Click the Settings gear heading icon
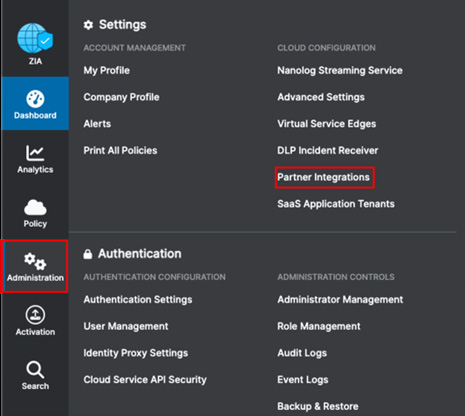This screenshot has width=465, height=416. coord(88,25)
